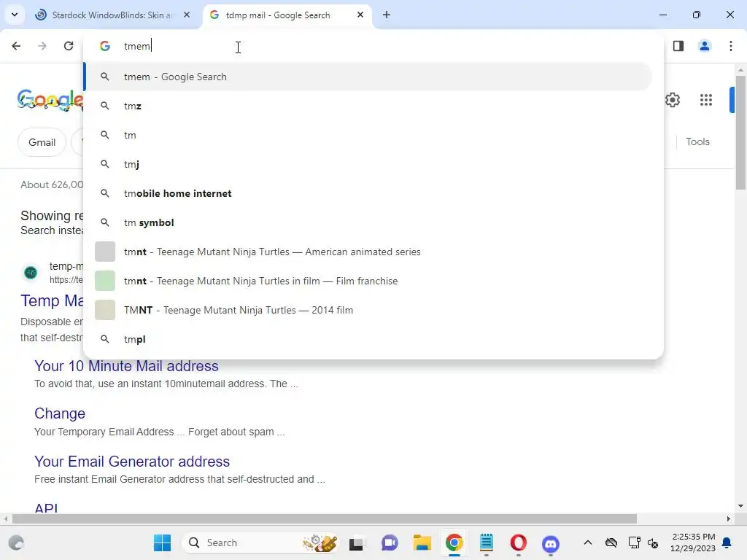Image resolution: width=747 pixels, height=560 pixels.
Task: Click the horizontal scrollbar right arrow
Action: pyautogui.click(x=729, y=518)
